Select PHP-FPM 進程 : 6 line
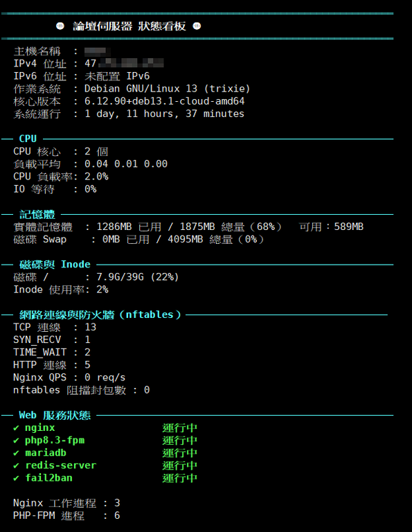 66,515
